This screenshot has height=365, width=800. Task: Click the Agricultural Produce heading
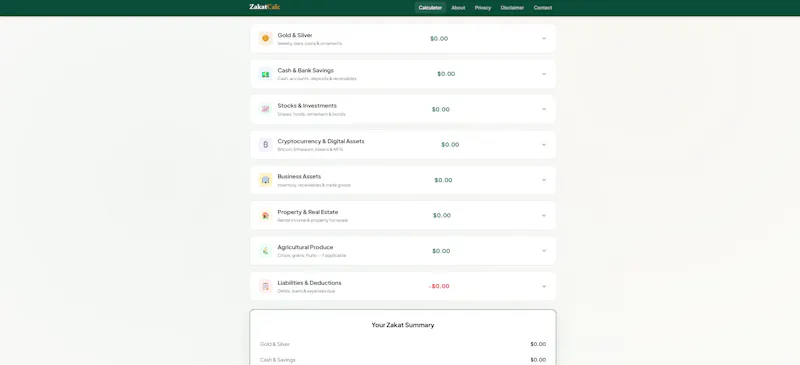point(305,248)
